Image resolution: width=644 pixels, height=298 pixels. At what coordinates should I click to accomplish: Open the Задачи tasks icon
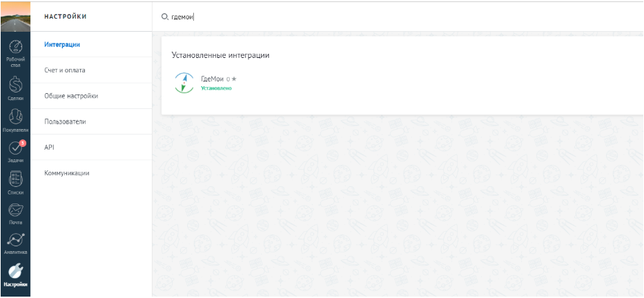(15, 148)
